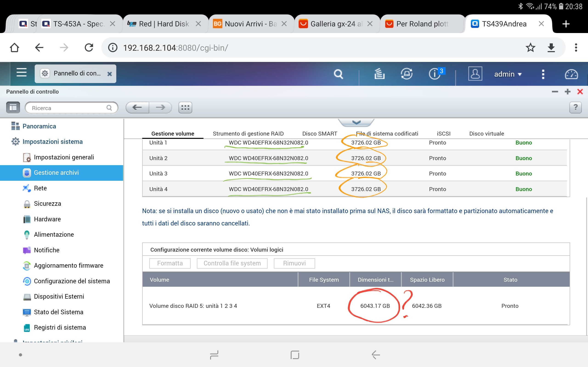Switch control panel to grid view
Screen dimensions: 588x367
[x=185, y=108]
